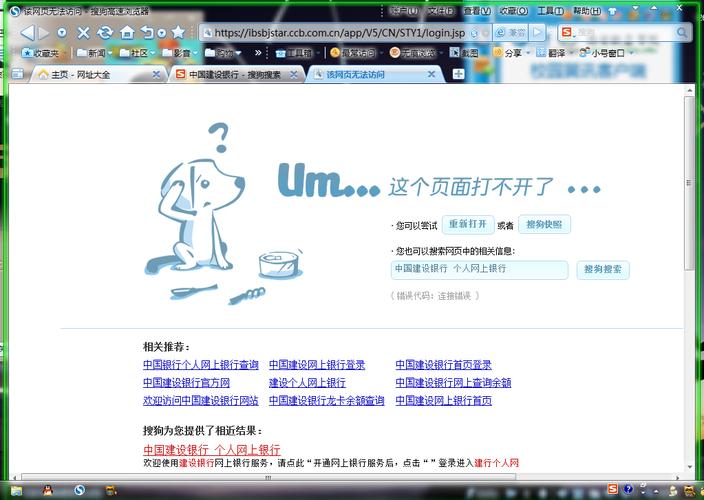704x500 pixels.
Task: Click the vertical scrollbar thumb
Action: (x=689, y=183)
